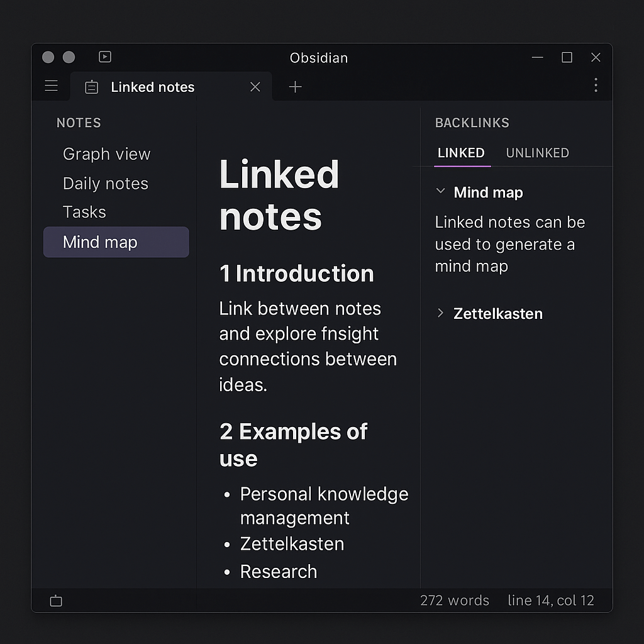The width and height of the screenshot is (644, 644).
Task: Open the hamburger menu icon
Action: pyautogui.click(x=50, y=86)
